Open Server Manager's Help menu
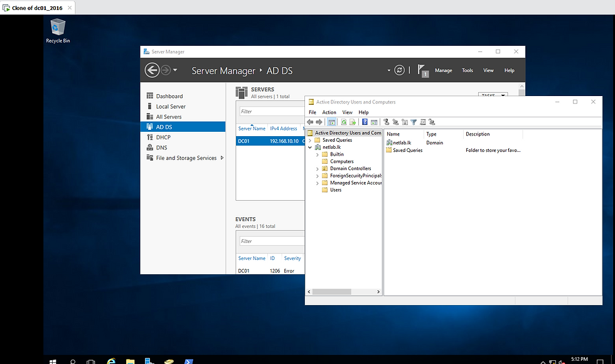The height and width of the screenshot is (364, 615). pyautogui.click(x=509, y=70)
